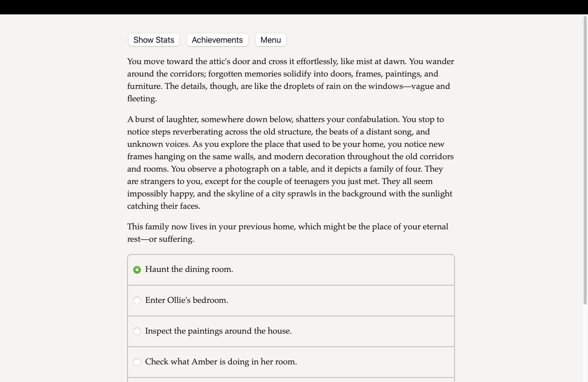This screenshot has height=382, width=588.
Task: Click the empty radio circle beside Ollie's bedroom
Action: 137,300
